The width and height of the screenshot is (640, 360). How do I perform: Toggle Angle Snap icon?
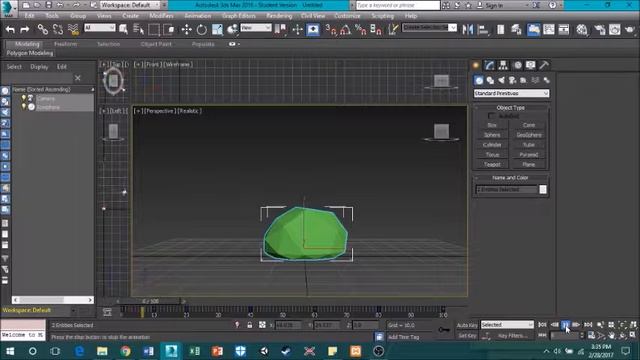[345, 29]
